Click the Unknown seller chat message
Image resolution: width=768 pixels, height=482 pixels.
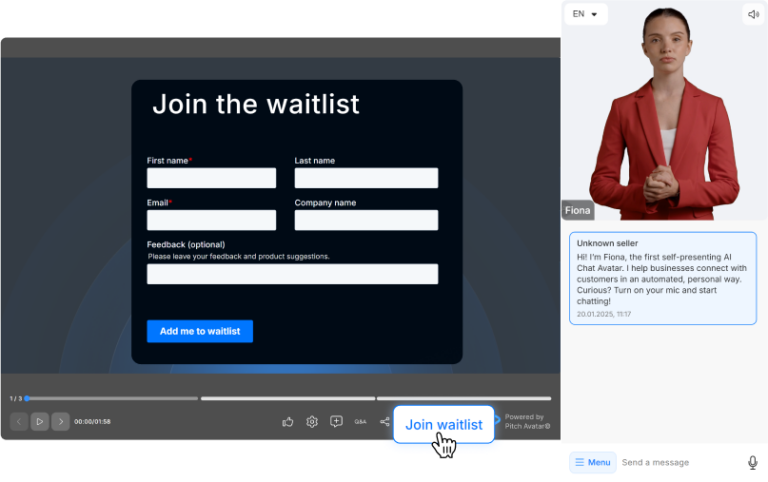[x=663, y=278]
